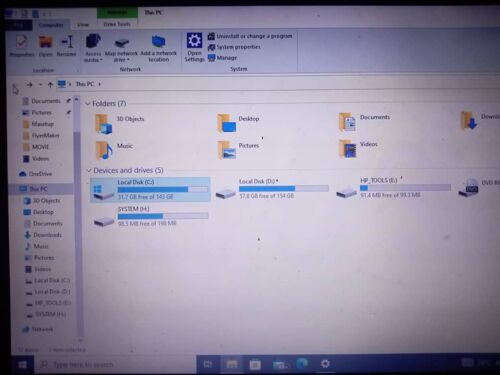Select HP_TOOLS (E:) drive icon
This screenshot has width=500, height=375.
(346, 192)
